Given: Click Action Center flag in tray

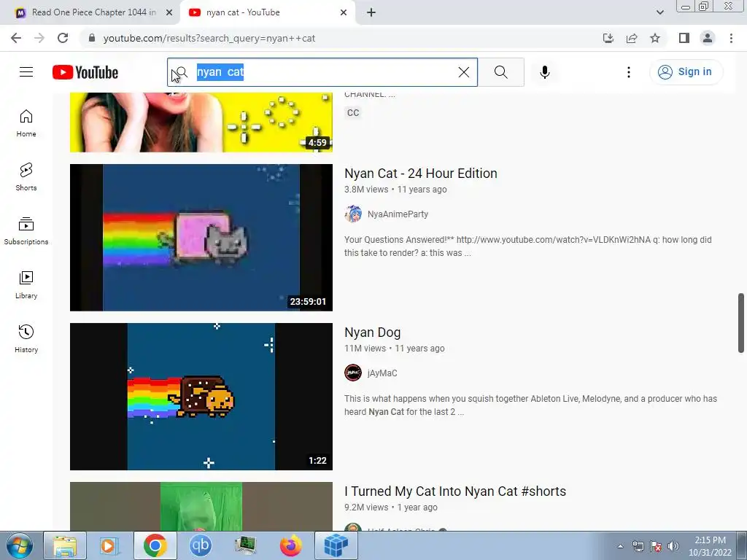Looking at the screenshot, I should click(x=656, y=546).
